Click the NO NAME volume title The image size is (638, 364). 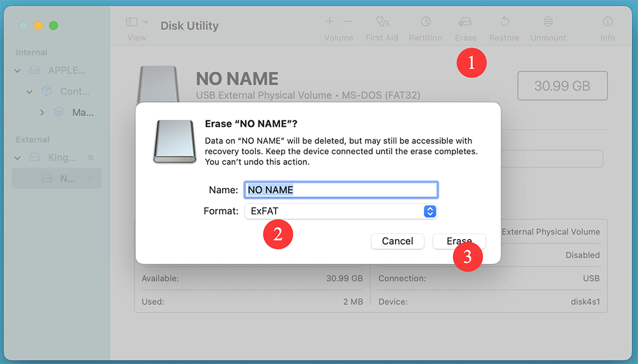point(237,78)
